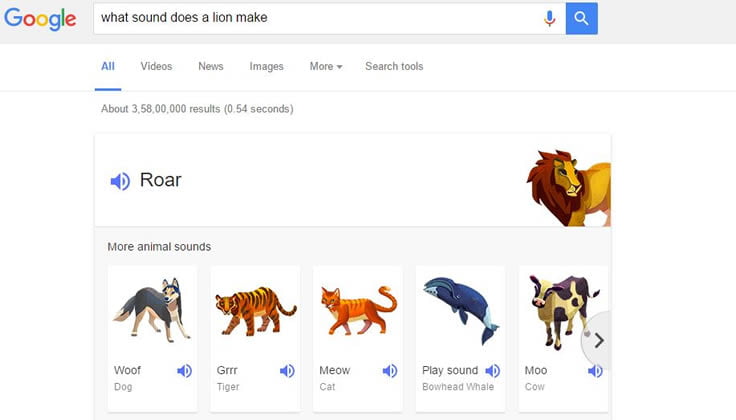Expand the More search dropdown

325,67
